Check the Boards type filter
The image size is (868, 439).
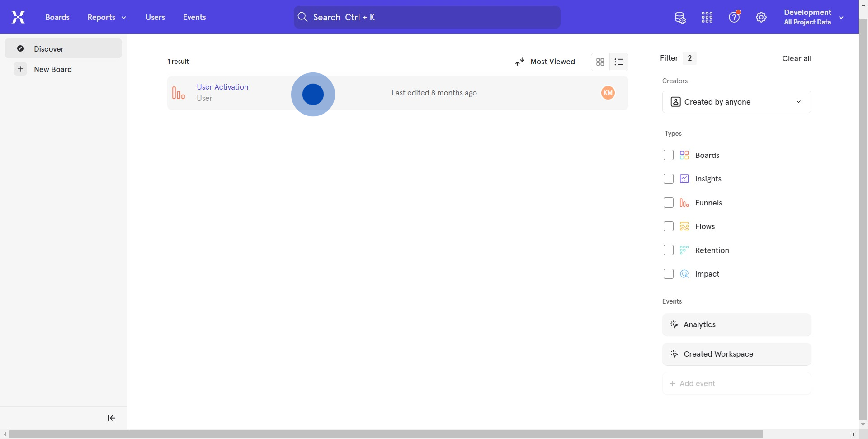[x=669, y=155]
